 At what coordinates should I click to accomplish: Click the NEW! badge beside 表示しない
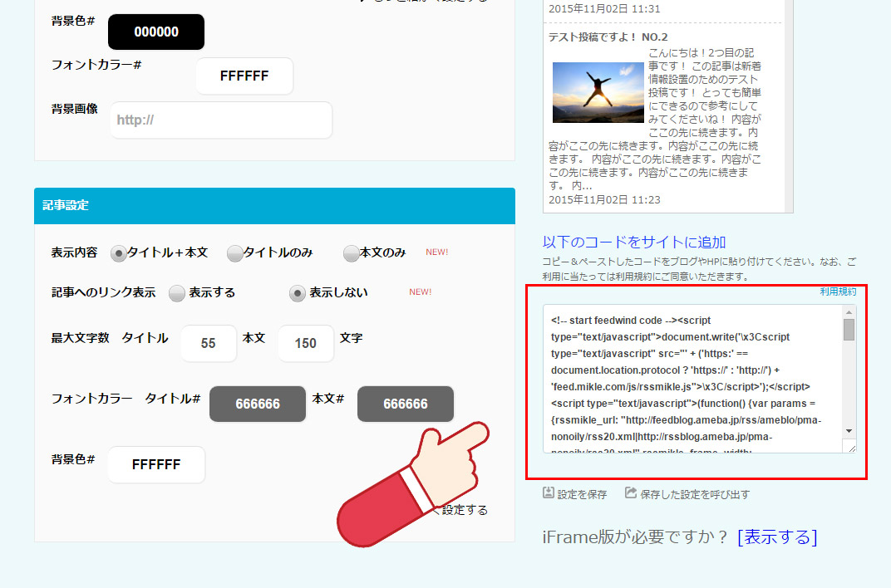point(421,292)
